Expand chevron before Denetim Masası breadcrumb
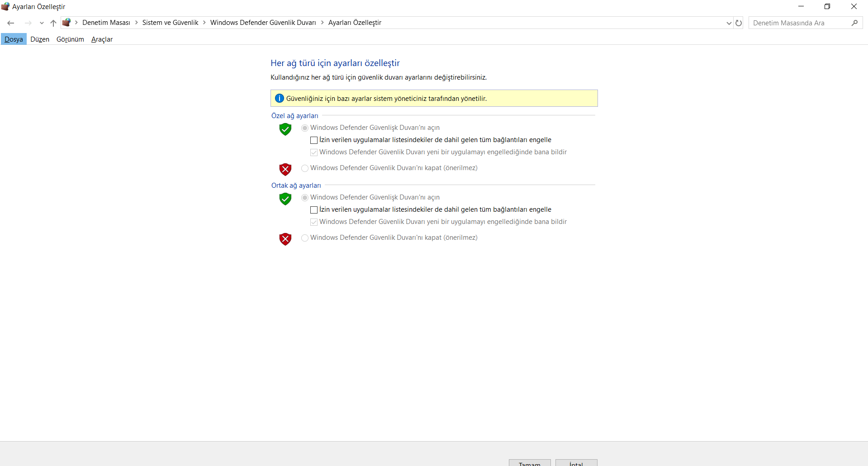 tap(76, 23)
